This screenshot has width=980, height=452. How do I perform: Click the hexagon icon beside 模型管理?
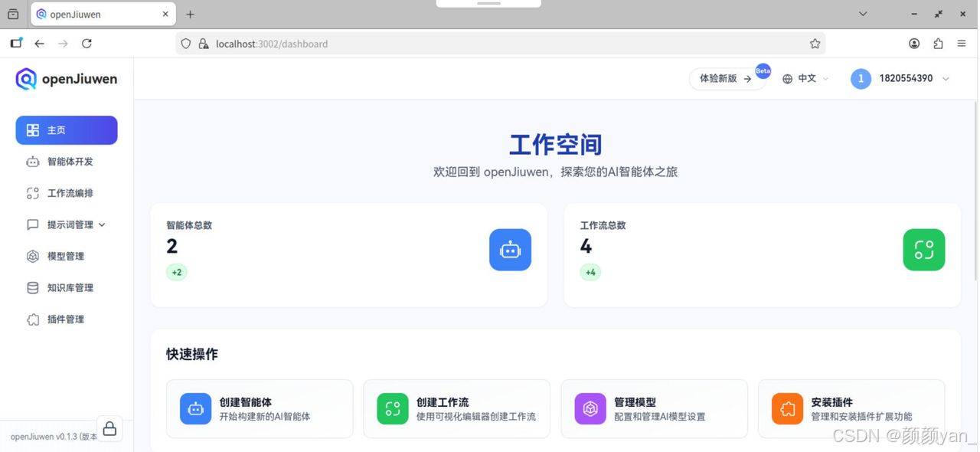[33, 256]
